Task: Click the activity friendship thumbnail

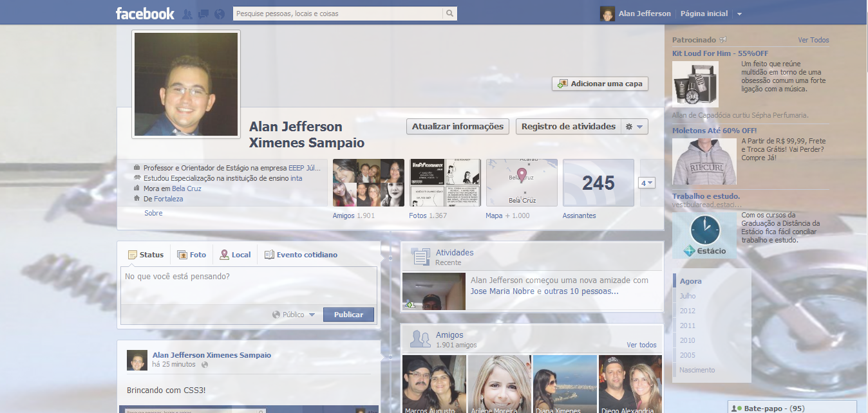Action: [x=434, y=291]
